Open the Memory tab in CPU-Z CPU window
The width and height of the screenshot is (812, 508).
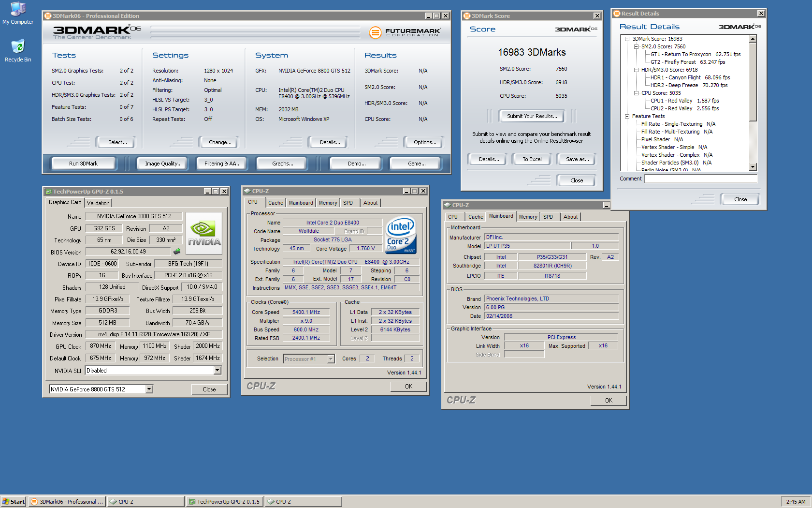328,203
